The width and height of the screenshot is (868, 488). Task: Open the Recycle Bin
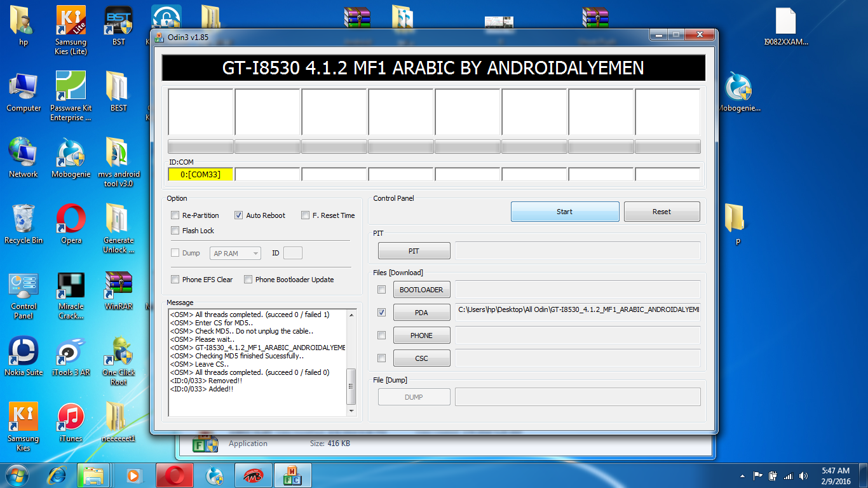pyautogui.click(x=24, y=224)
